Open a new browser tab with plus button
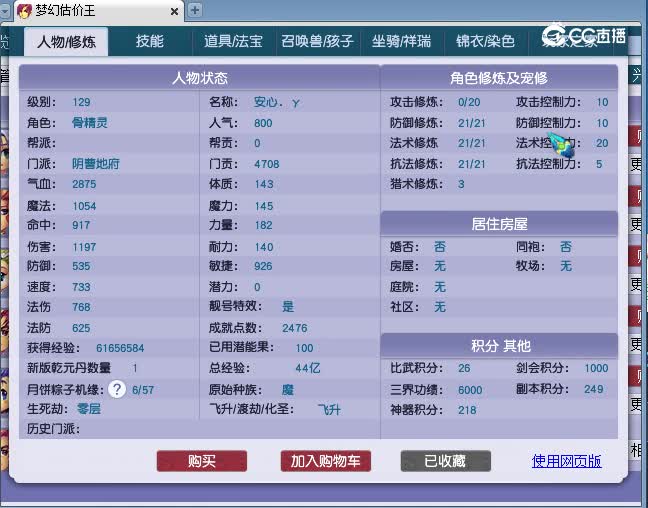Image resolution: width=648 pixels, height=508 pixels. 195,10
